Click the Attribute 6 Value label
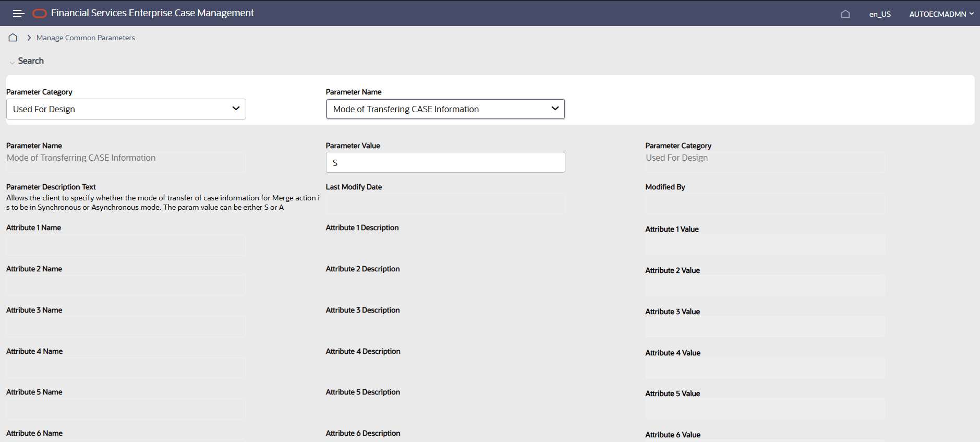This screenshot has width=980, height=442. (673, 435)
